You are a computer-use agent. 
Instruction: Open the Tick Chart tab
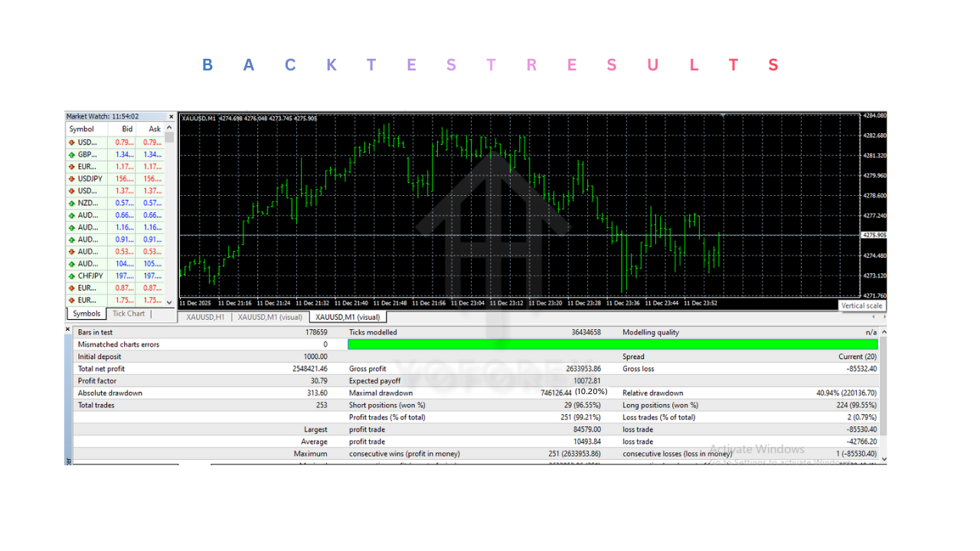[x=129, y=314]
